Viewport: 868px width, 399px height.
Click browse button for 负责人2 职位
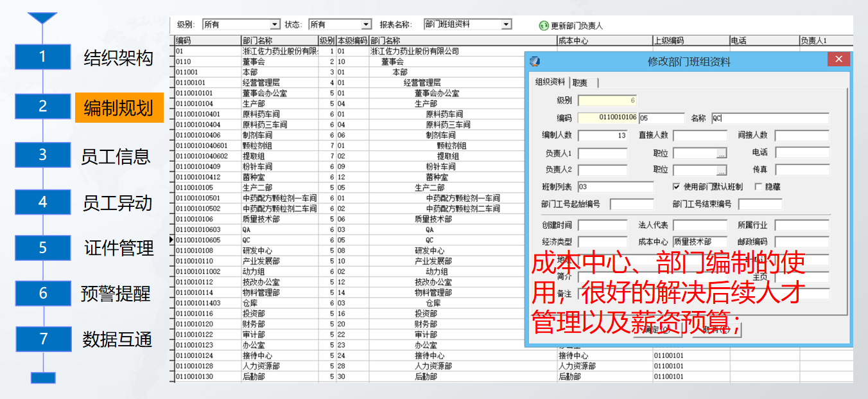[x=722, y=170]
